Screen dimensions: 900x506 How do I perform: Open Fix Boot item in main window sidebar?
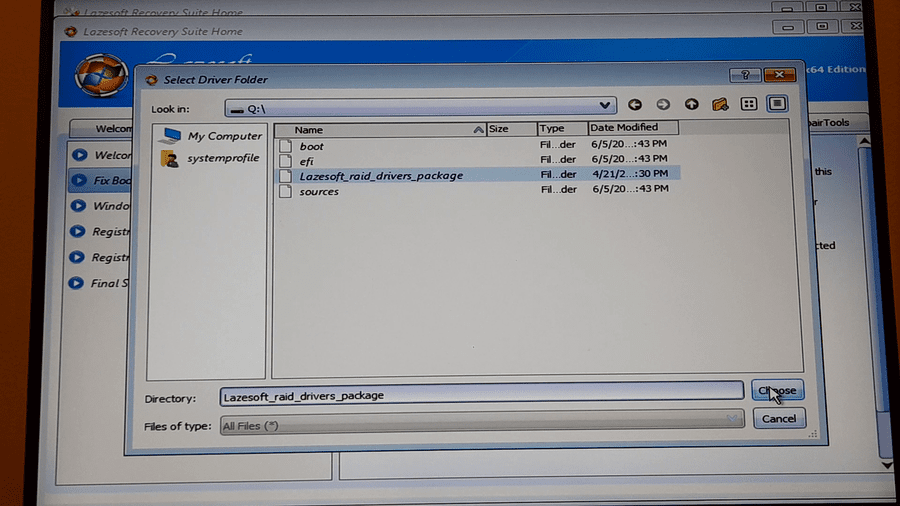coord(101,180)
